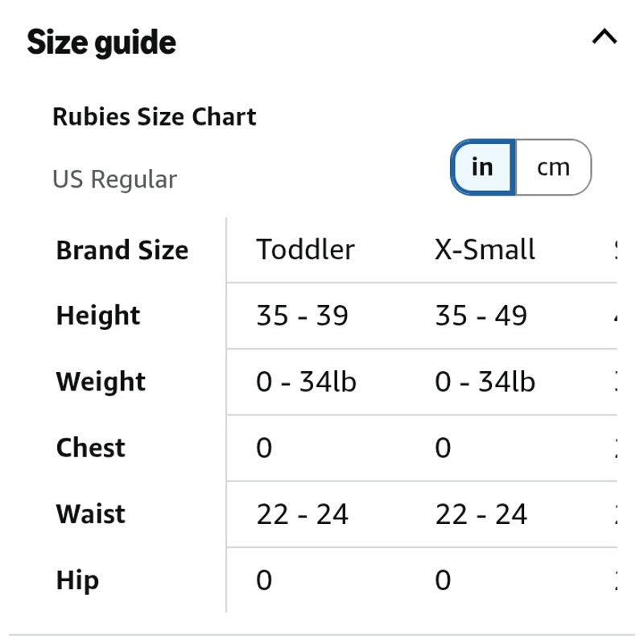
Task: Click X-Small weight value 0 - 34lb
Action: point(485,382)
